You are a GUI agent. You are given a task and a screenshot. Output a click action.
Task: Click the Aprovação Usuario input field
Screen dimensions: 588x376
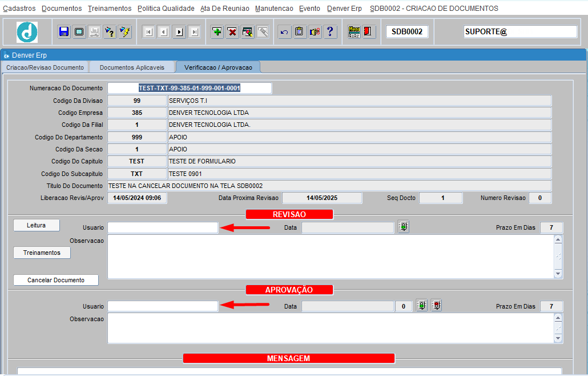pos(163,306)
